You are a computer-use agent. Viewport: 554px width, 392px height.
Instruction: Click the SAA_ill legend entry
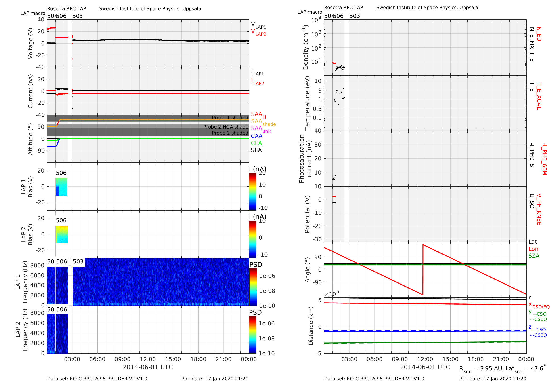click(x=258, y=115)
